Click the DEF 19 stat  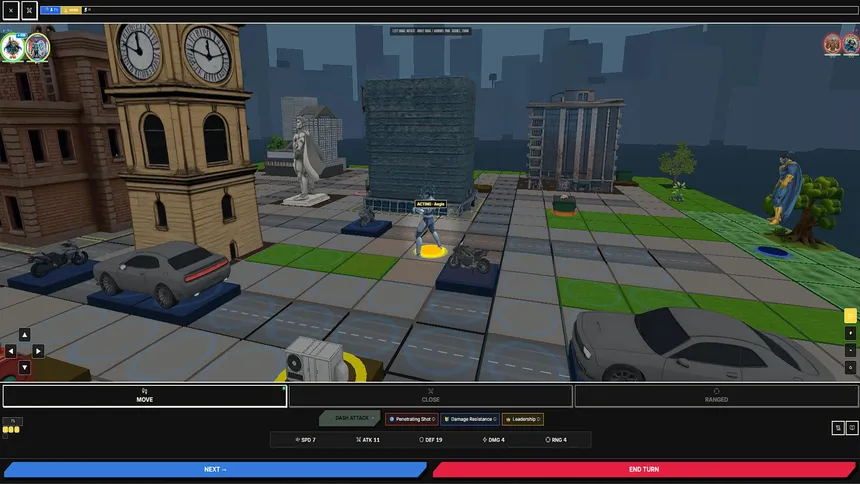point(431,440)
